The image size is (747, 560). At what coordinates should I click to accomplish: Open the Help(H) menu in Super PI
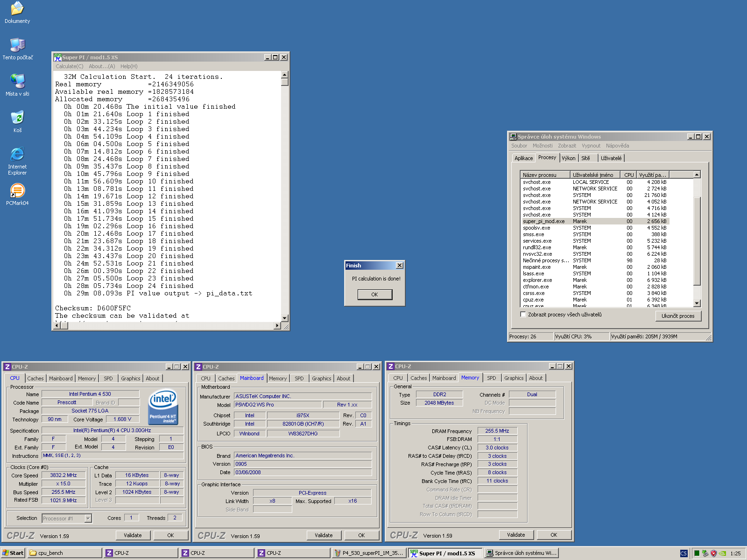(129, 66)
